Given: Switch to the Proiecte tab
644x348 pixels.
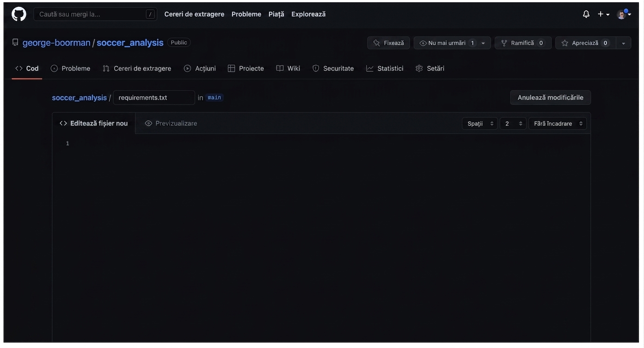Looking at the screenshot, I should tap(246, 68).
